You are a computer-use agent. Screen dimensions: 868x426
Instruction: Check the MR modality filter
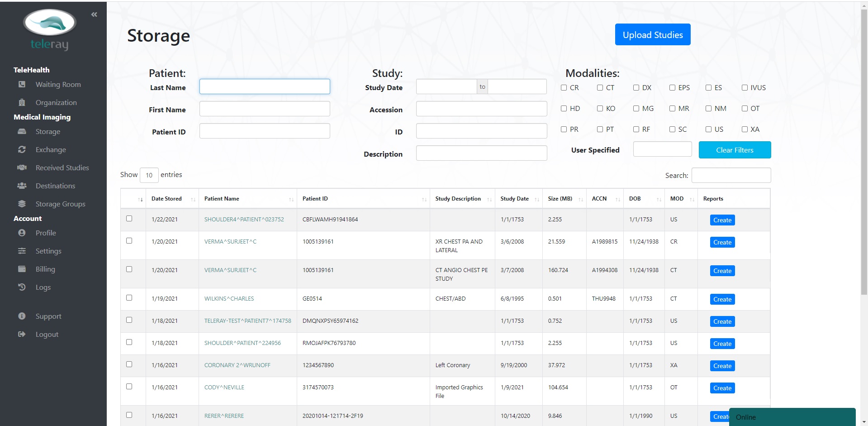pyautogui.click(x=672, y=109)
